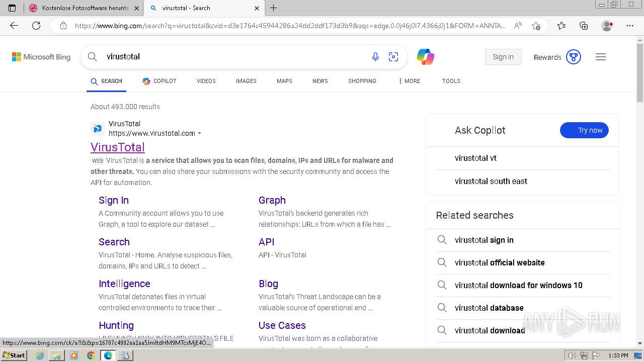Click the vertical page scrollbar thumb

640,73
